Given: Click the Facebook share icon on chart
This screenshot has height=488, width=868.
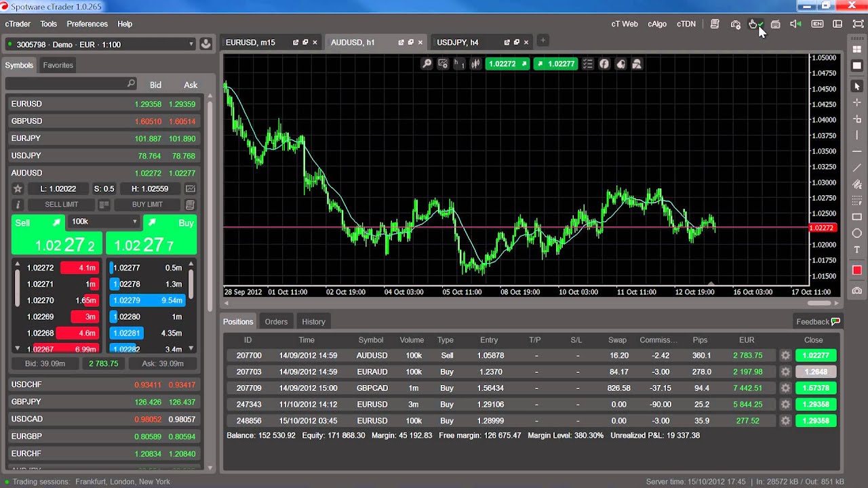Looking at the screenshot, I should tap(604, 63).
